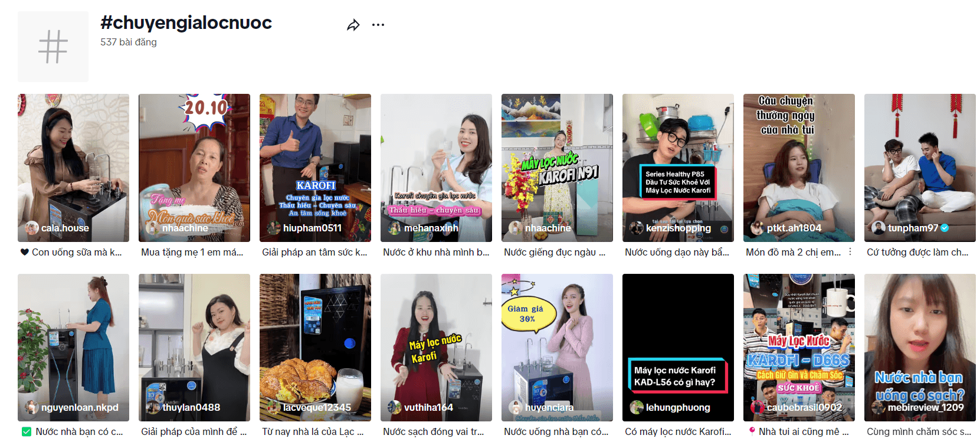Open caption 'Giải pháp an tâm sức k...'
The width and height of the screenshot is (980, 445).
(314, 252)
